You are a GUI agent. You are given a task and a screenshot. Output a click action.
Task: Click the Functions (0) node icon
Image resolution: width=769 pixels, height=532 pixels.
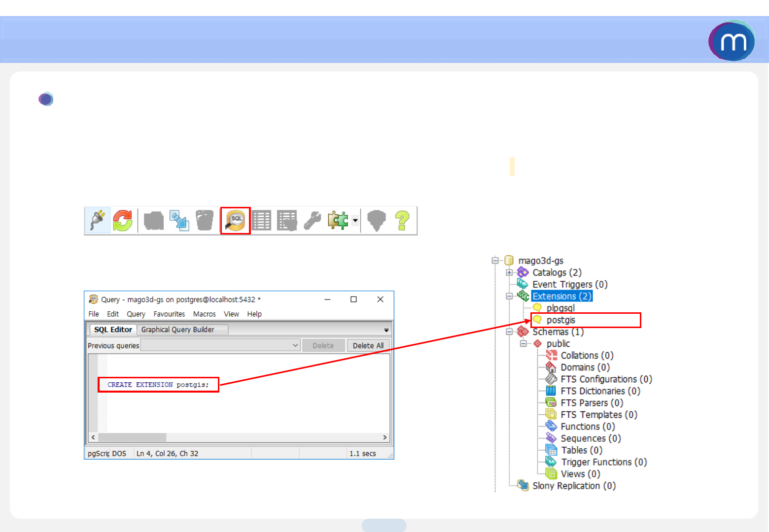(551, 426)
